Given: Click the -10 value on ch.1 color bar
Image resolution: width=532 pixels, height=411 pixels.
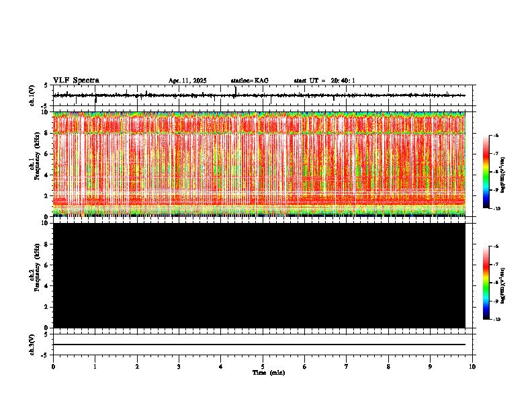Looking at the screenshot, I should (x=496, y=209).
